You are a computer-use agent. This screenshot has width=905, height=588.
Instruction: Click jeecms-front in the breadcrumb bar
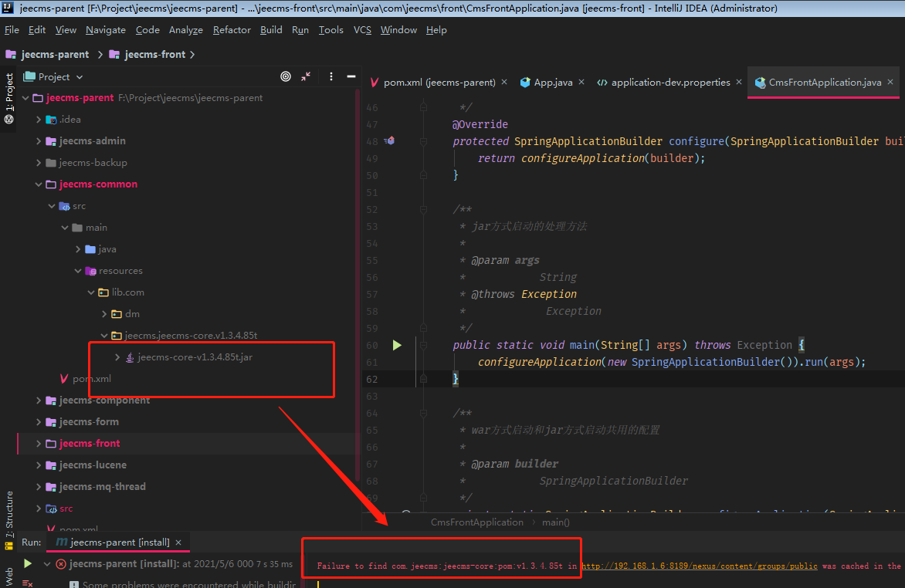tap(155, 55)
